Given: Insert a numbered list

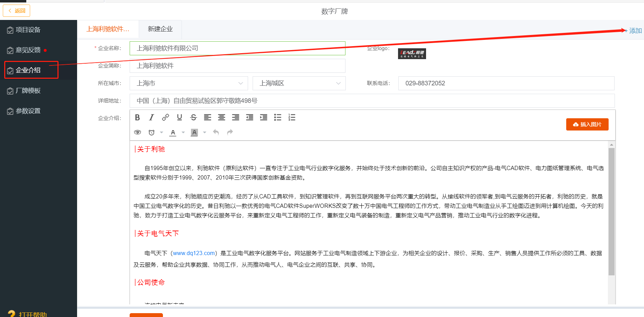Looking at the screenshot, I should click(292, 118).
